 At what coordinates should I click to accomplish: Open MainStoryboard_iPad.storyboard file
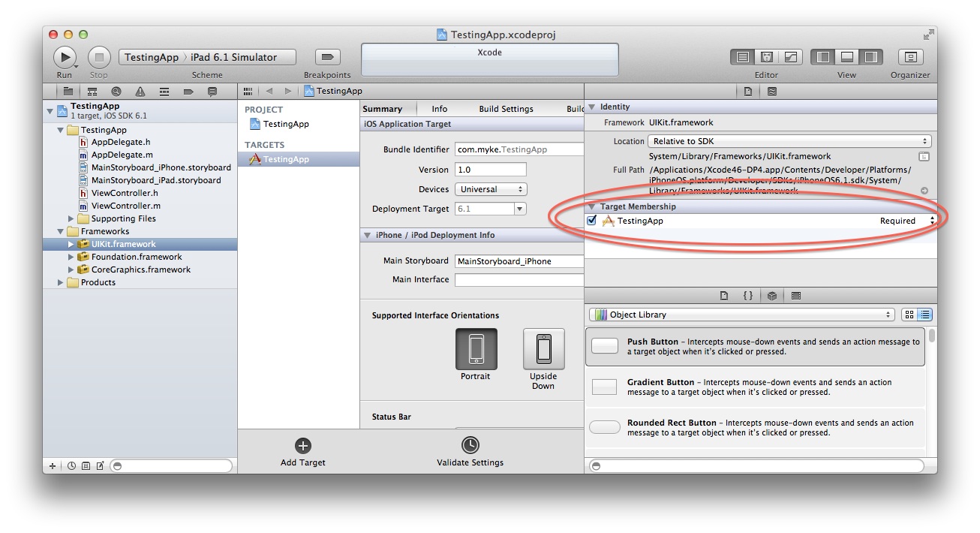coord(156,180)
